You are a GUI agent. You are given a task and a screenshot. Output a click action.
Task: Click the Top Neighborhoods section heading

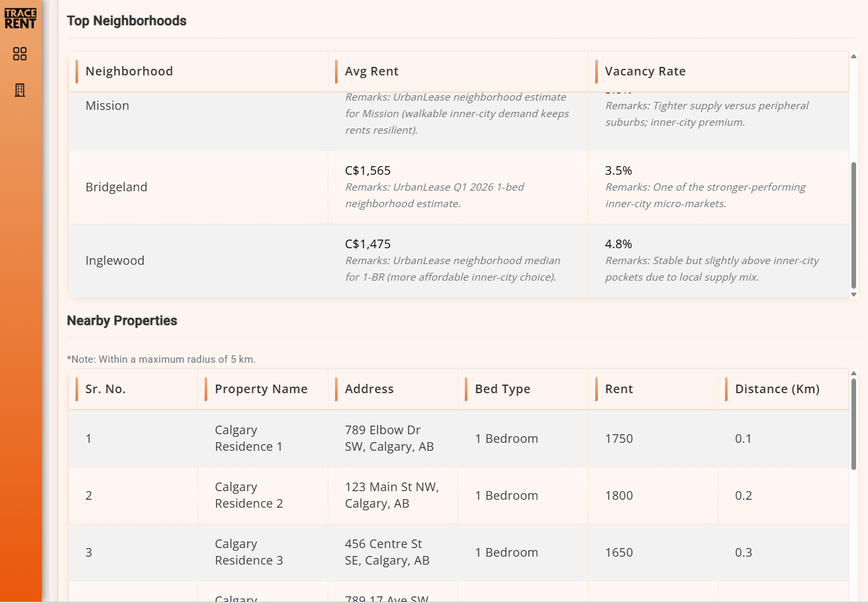point(126,21)
